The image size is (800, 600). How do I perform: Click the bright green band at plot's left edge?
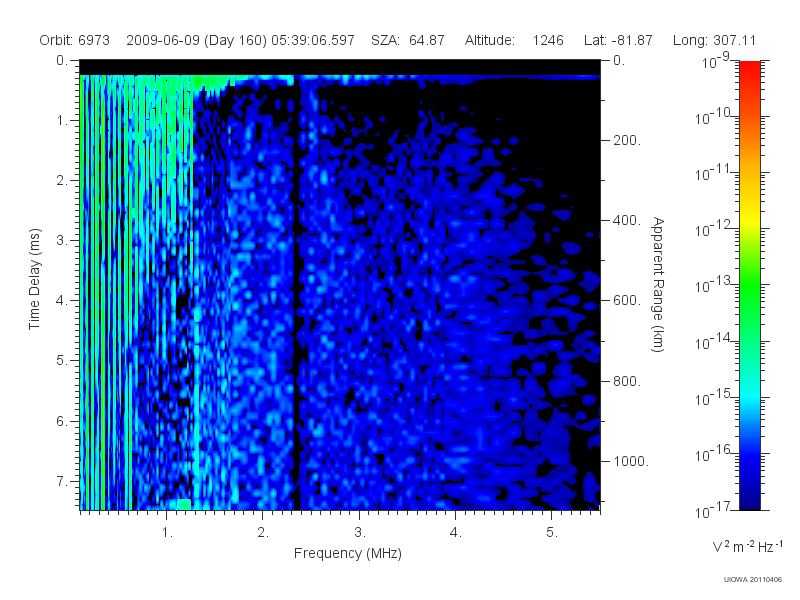click(82, 292)
